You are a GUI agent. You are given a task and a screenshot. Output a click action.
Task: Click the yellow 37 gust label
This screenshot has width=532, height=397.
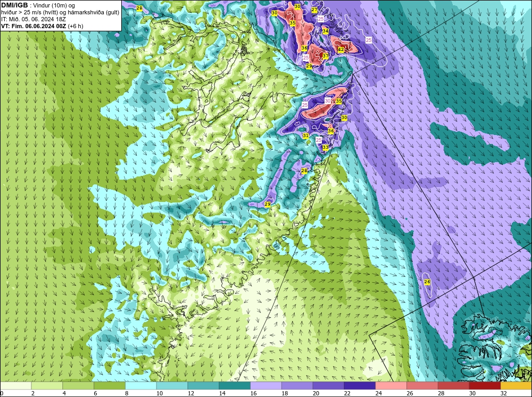click(325, 56)
